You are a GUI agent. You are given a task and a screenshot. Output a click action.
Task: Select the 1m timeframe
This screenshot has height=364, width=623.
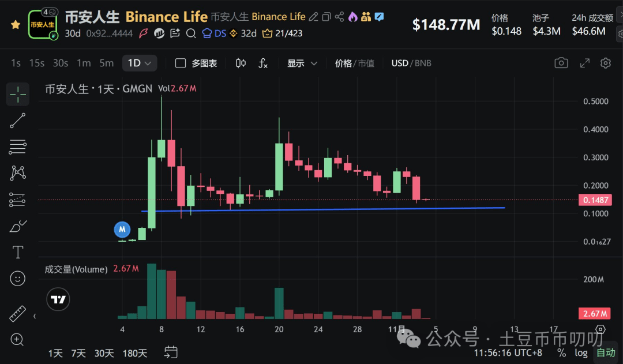(x=84, y=63)
